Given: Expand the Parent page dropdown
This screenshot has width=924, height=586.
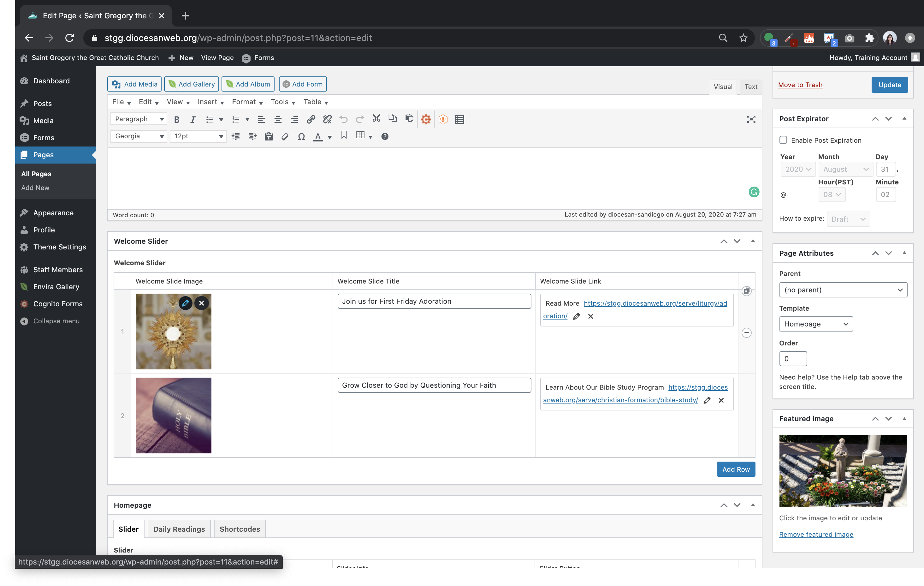Looking at the screenshot, I should pos(843,290).
